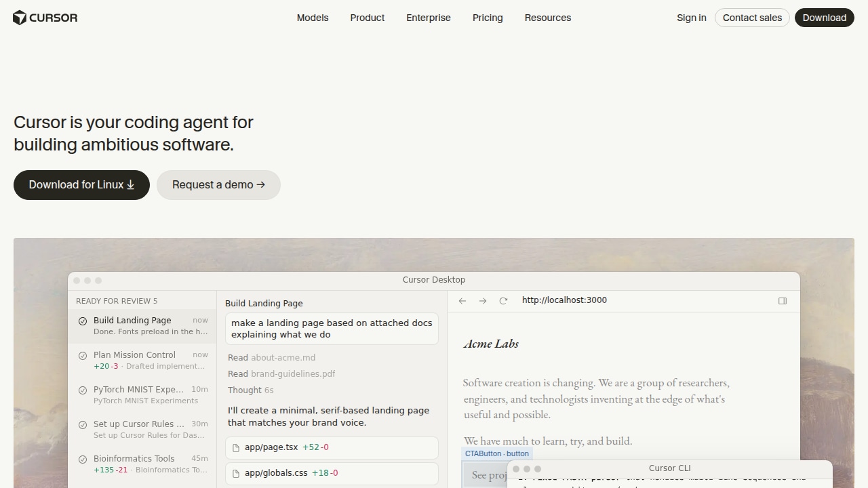Select the PyTorch MNIST task
This screenshot has width=868, height=488.
[x=142, y=395]
